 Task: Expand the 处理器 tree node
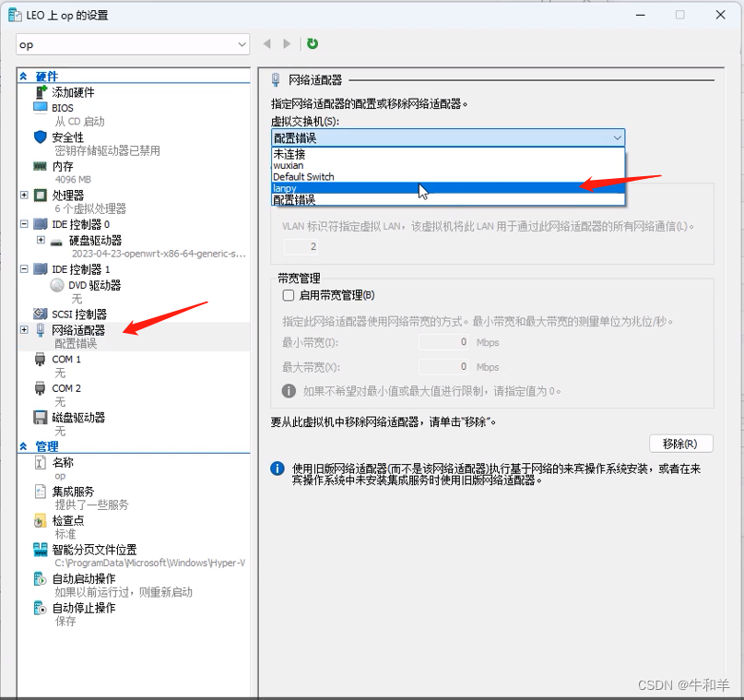[x=24, y=195]
